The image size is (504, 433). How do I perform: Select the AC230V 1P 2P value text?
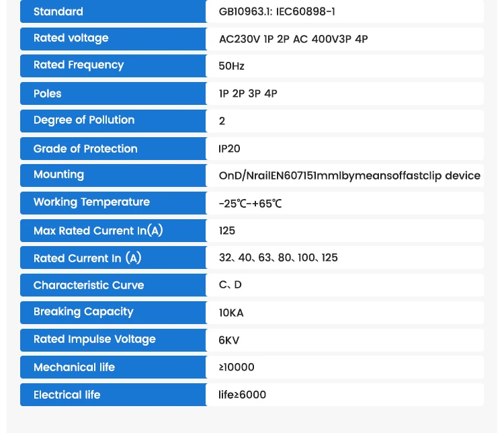point(254,39)
